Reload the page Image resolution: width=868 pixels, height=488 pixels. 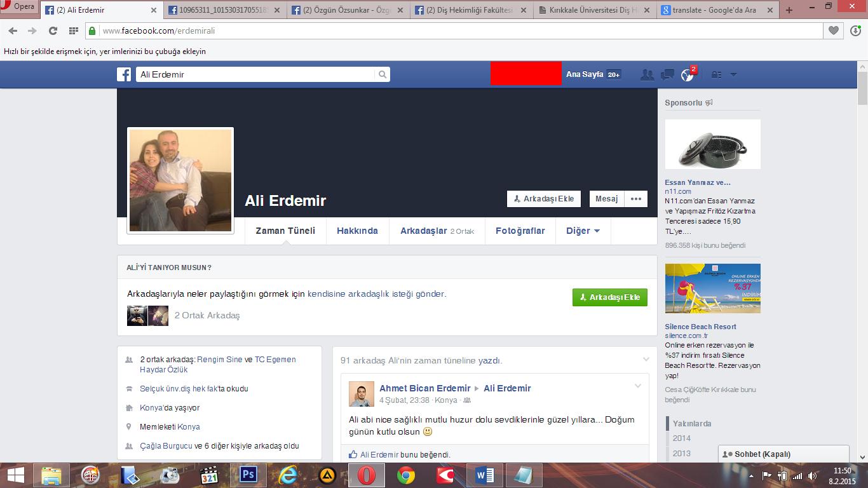(x=53, y=30)
